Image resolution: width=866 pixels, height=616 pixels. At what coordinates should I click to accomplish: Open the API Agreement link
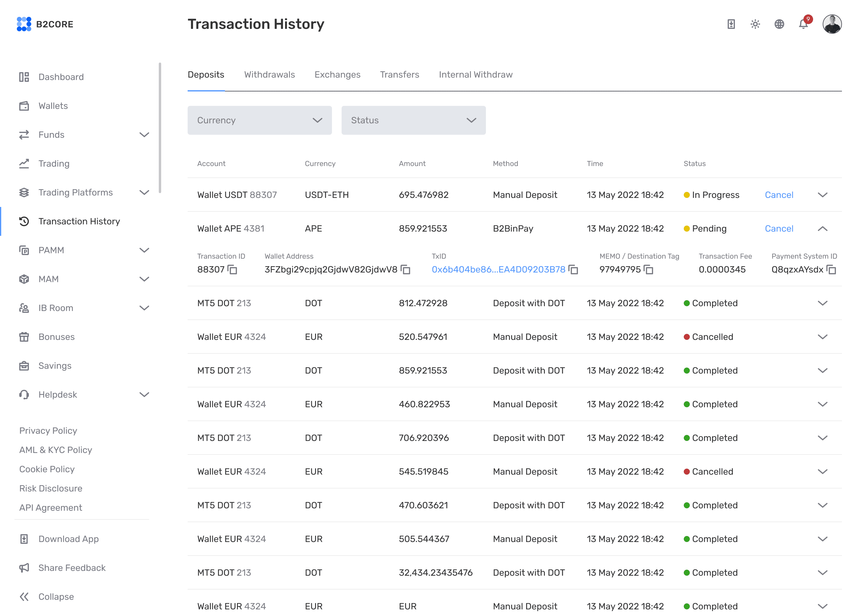51,508
